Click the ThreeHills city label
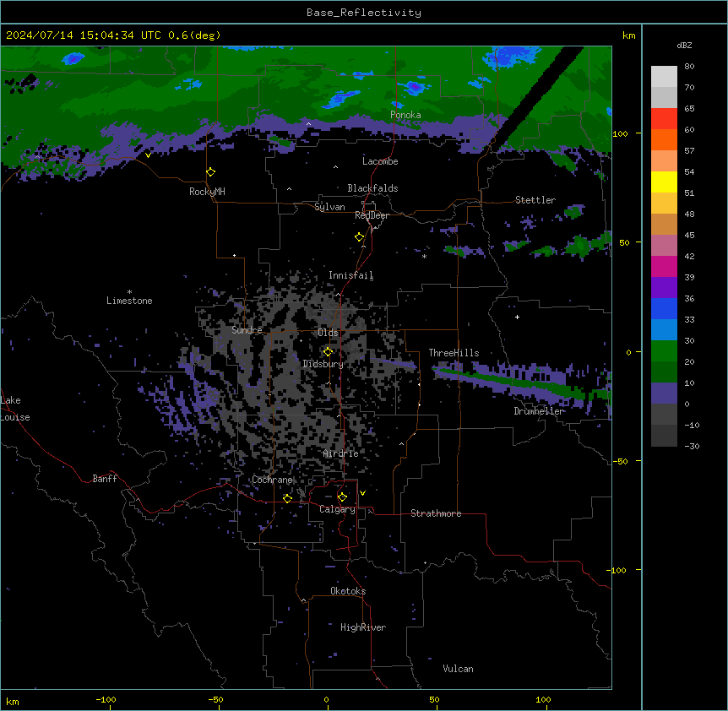Image resolution: width=728 pixels, height=711 pixels. (454, 353)
